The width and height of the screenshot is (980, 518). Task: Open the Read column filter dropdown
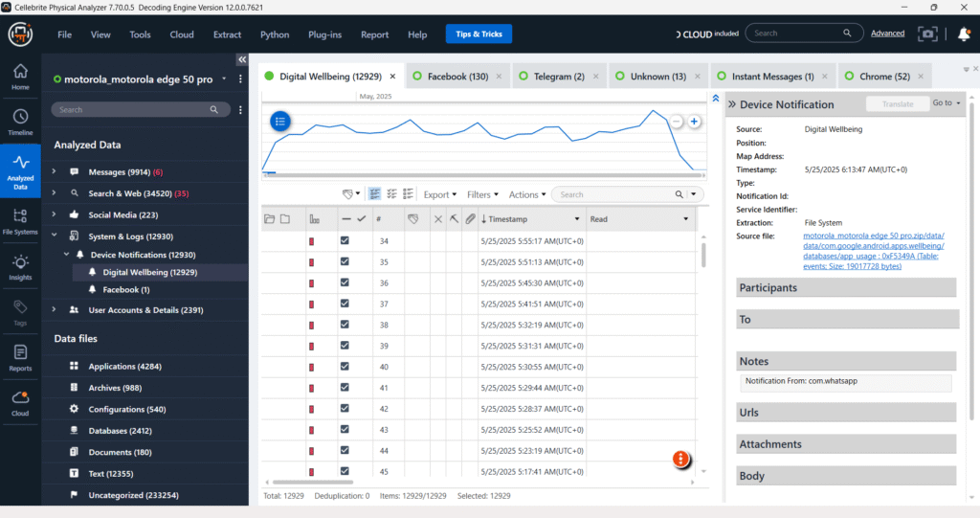click(685, 219)
